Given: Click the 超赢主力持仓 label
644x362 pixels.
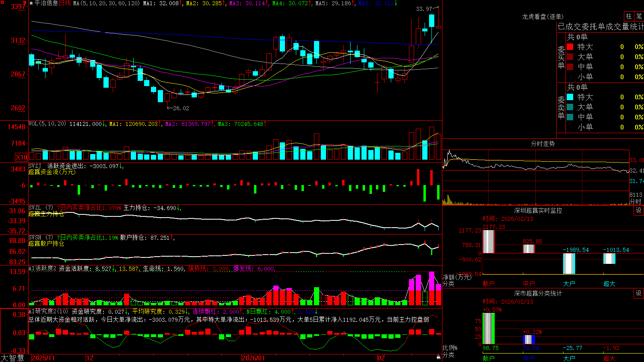Looking at the screenshot, I should [46, 214].
